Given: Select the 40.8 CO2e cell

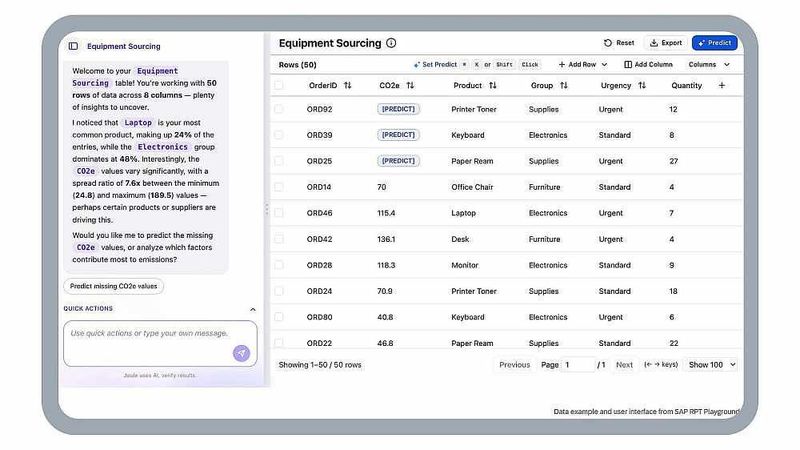Looking at the screenshot, I should pos(385,317).
